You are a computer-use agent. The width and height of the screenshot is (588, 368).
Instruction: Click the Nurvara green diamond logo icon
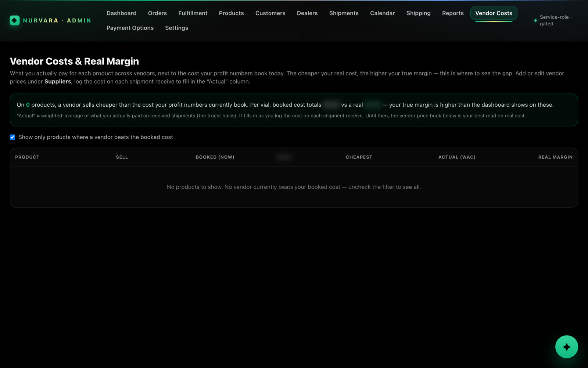14,21
